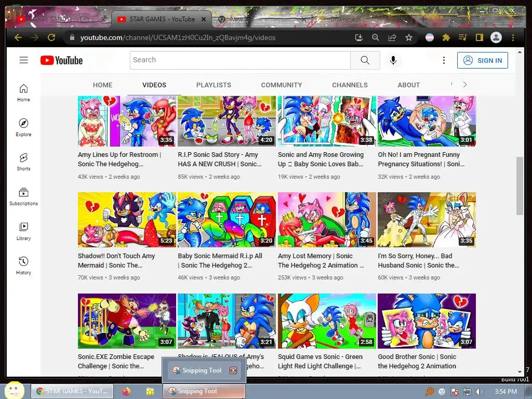Open install app icon in address bar
Viewport: 532px width, 399px height.
(358, 37)
